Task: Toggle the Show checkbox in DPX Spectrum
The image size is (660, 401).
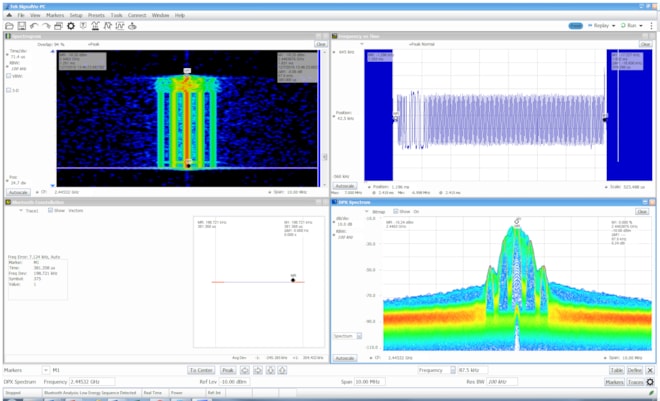Action: [x=397, y=211]
